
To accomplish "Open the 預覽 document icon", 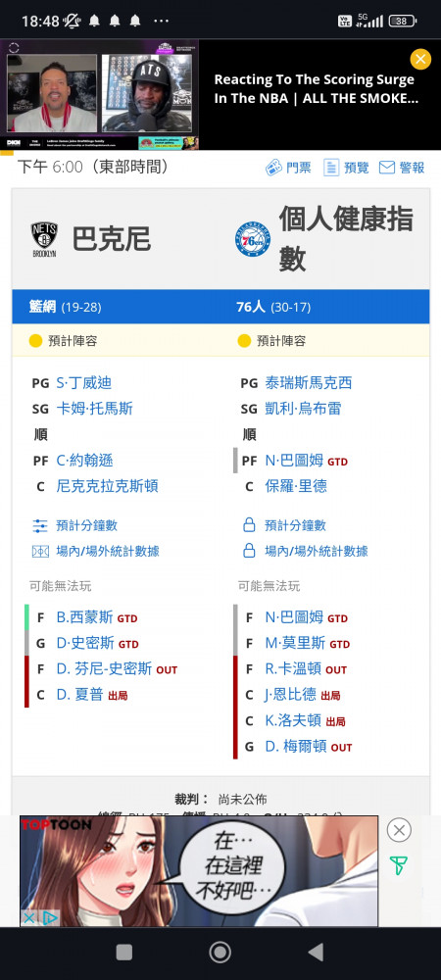I will click(331, 168).
